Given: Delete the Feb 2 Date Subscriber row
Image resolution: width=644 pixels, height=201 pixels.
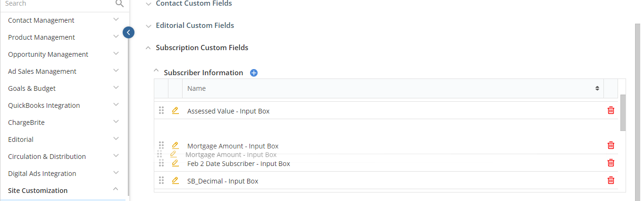Looking at the screenshot, I should (611, 163).
